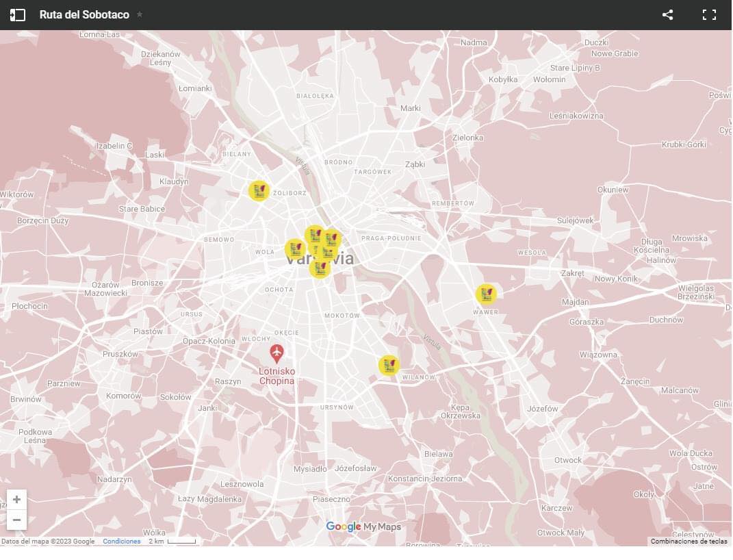The width and height of the screenshot is (733, 560).
Task: Click the Ruta del Sobotaco title
Action: click(84, 15)
